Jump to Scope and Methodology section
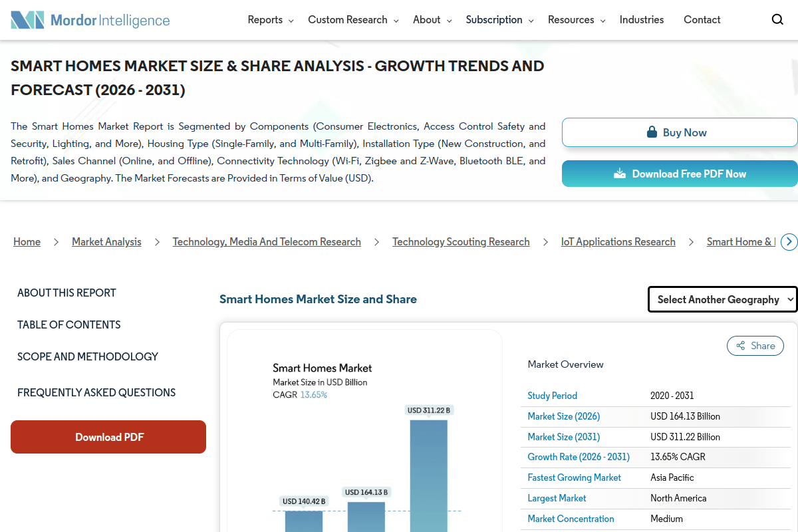The image size is (798, 532). pos(88,356)
